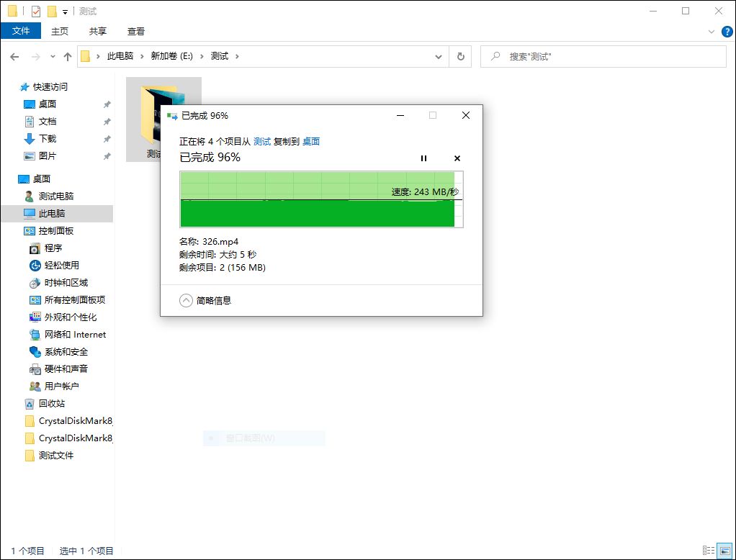Screen dimensions: 736x560
Task: Click properties icon in quick access toolbar
Action: (36, 12)
